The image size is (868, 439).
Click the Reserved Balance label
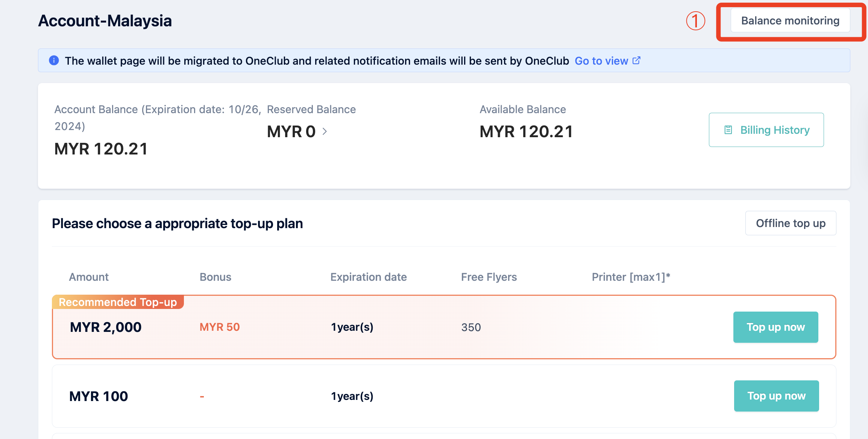(x=311, y=109)
